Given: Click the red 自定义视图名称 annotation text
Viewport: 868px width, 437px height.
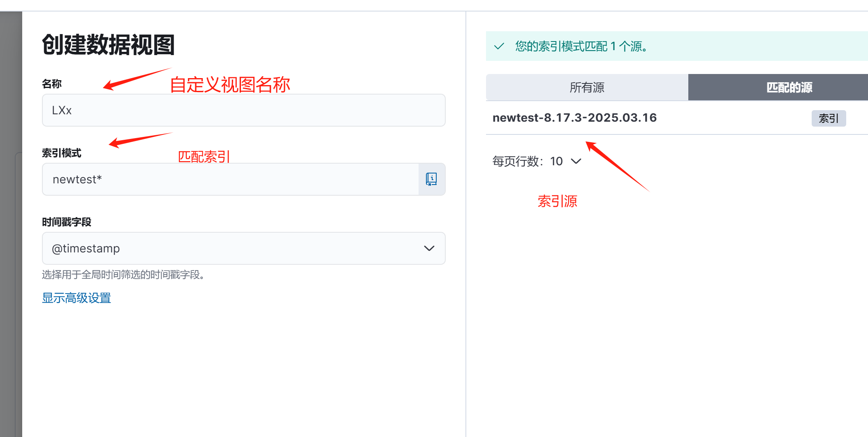Looking at the screenshot, I should pos(230,85).
